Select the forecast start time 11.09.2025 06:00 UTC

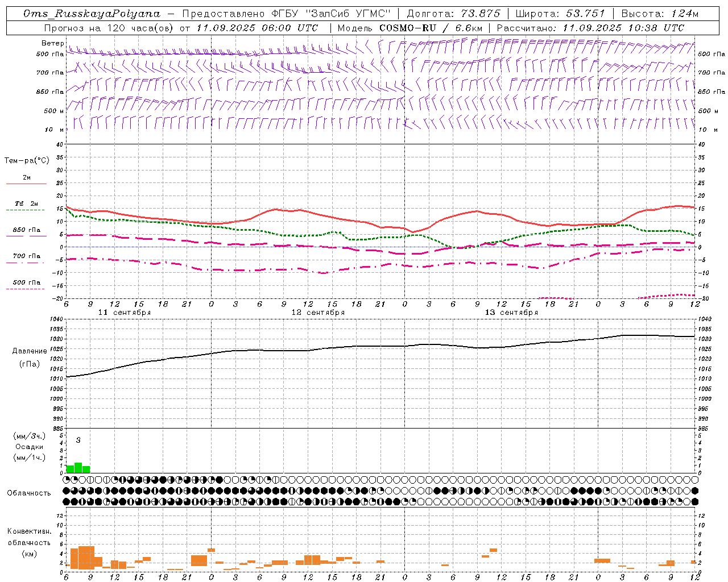(x=257, y=28)
